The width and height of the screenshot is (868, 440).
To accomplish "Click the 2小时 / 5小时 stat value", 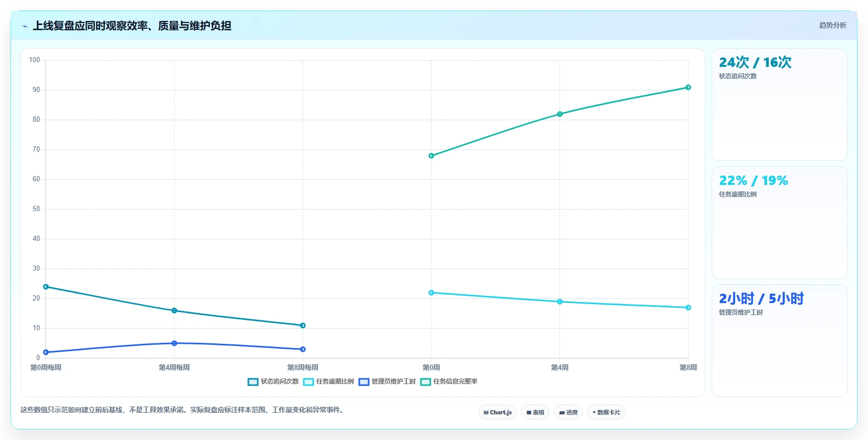I will [761, 299].
